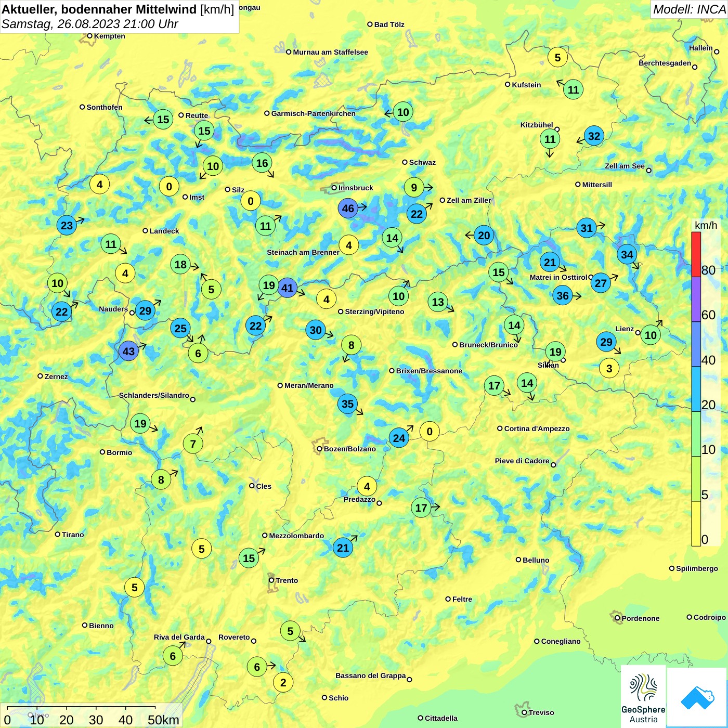Select the 46 km/h wind marker near Innsbruck
The image size is (728, 728).
[348, 209]
